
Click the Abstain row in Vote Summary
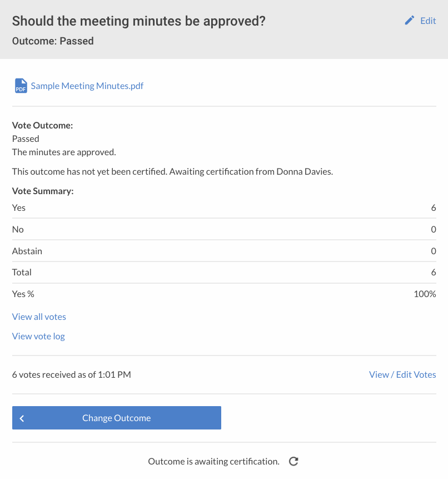pyautogui.click(x=222, y=251)
